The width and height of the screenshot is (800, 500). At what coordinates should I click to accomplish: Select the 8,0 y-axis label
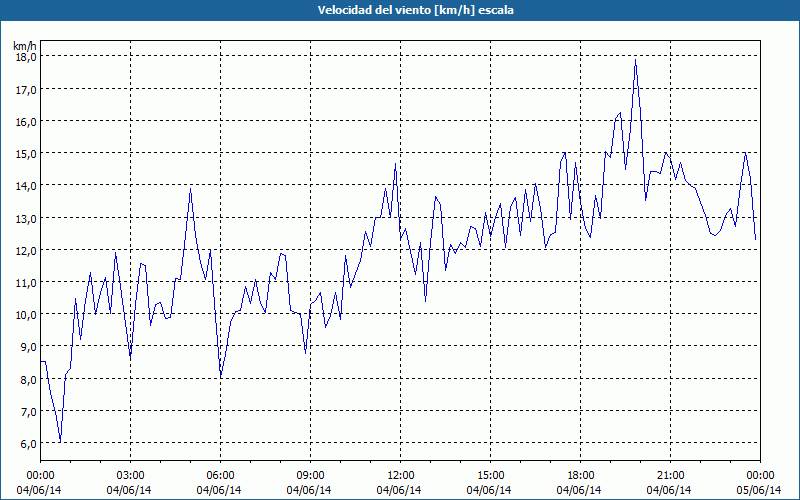pyautogui.click(x=28, y=380)
